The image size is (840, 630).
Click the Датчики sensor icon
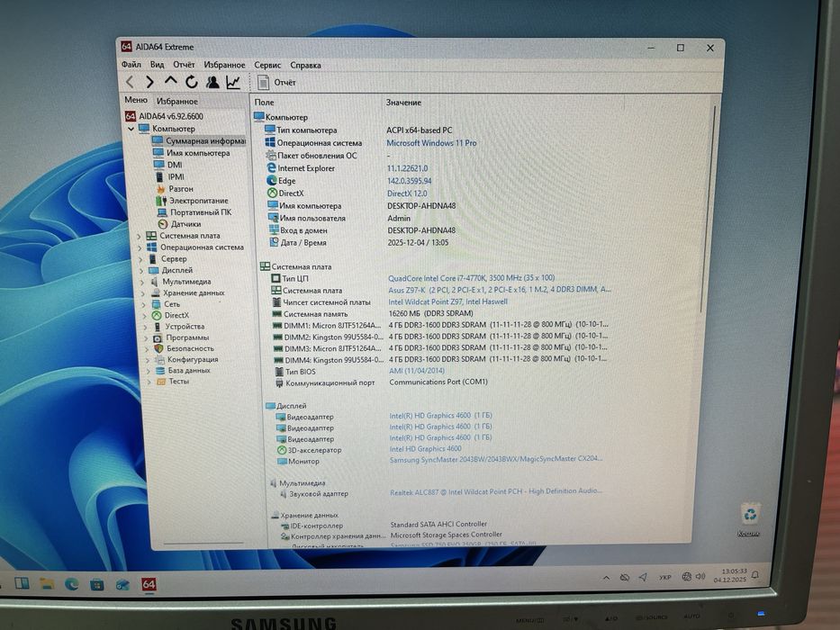tap(163, 224)
